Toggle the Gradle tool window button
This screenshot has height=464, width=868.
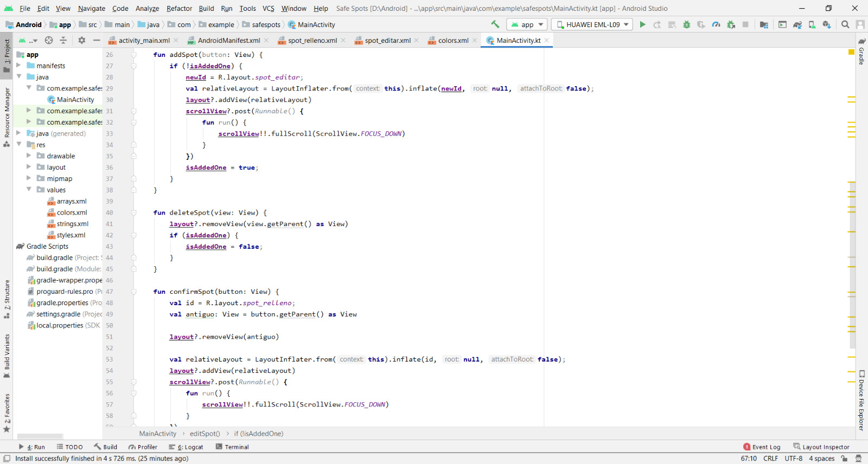[861, 51]
